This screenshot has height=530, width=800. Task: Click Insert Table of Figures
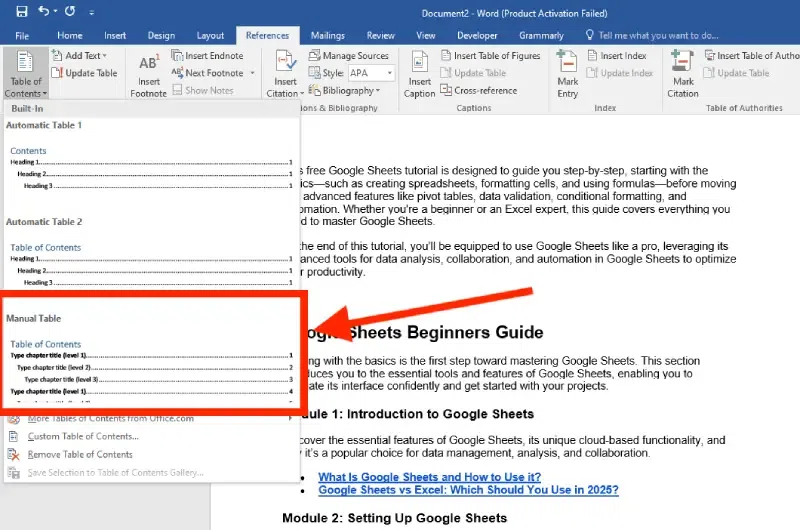point(491,56)
